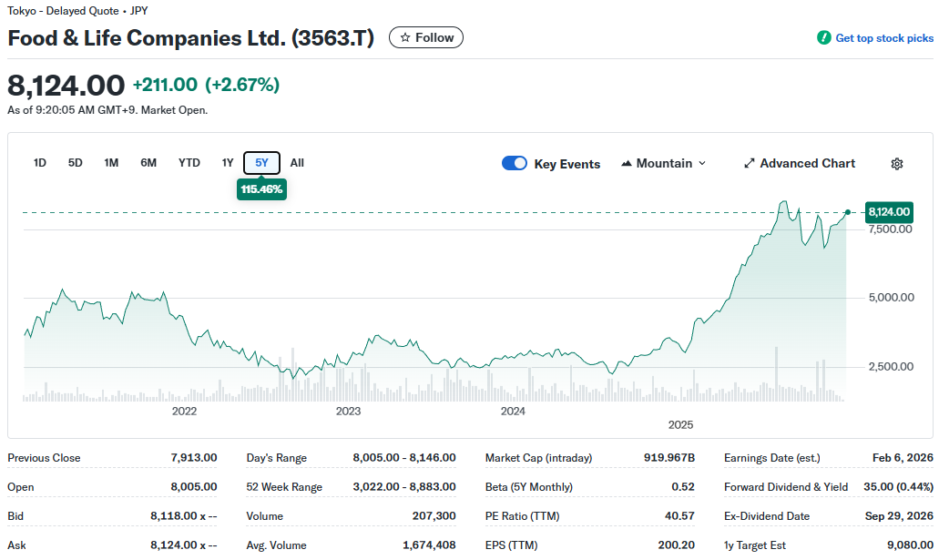Click the 919.967B market cap value
Image resolution: width=949 pixels, height=560 pixels.
point(669,458)
